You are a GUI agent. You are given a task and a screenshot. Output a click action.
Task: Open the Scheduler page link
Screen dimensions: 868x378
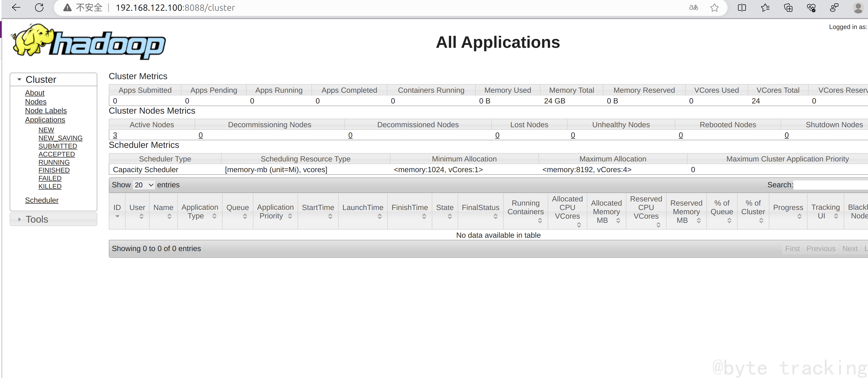pos(42,200)
